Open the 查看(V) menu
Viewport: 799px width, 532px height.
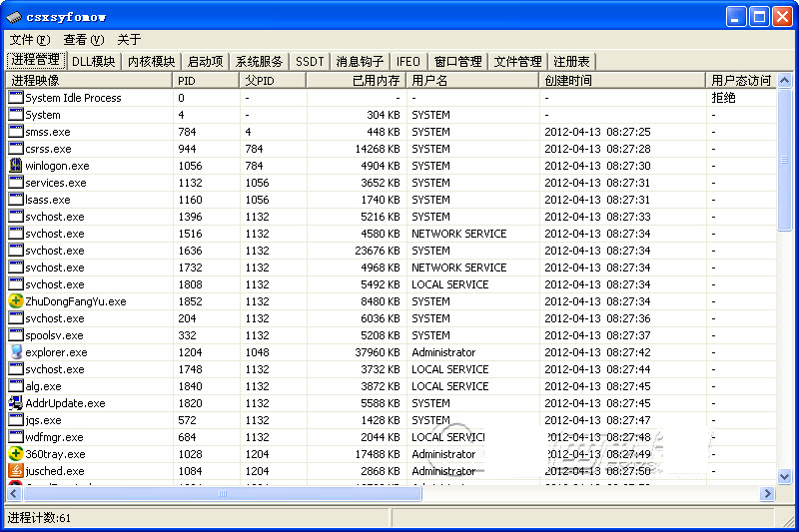click(84, 40)
